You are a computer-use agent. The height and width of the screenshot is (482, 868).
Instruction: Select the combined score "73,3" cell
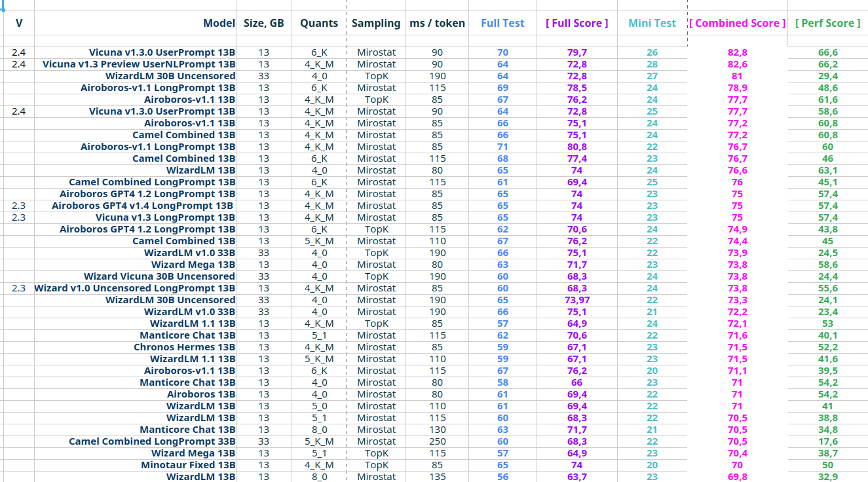coord(737,300)
